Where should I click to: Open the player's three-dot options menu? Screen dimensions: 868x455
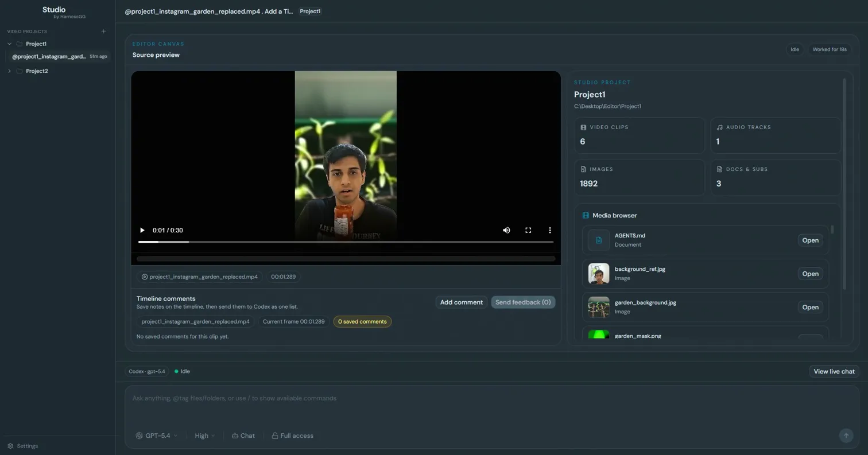(549, 230)
